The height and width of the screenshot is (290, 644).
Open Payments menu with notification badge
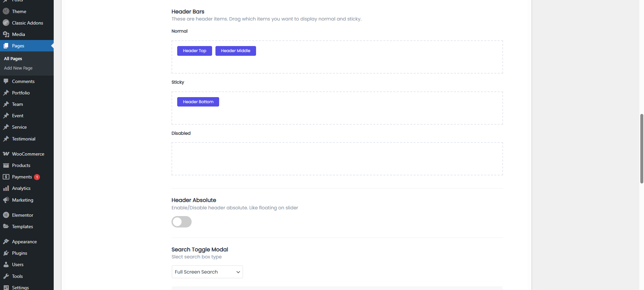coord(22,177)
